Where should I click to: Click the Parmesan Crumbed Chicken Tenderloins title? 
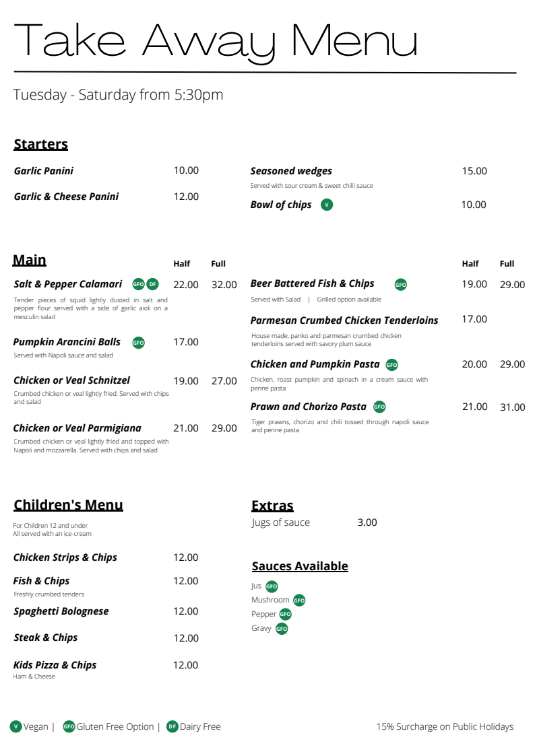point(344,320)
